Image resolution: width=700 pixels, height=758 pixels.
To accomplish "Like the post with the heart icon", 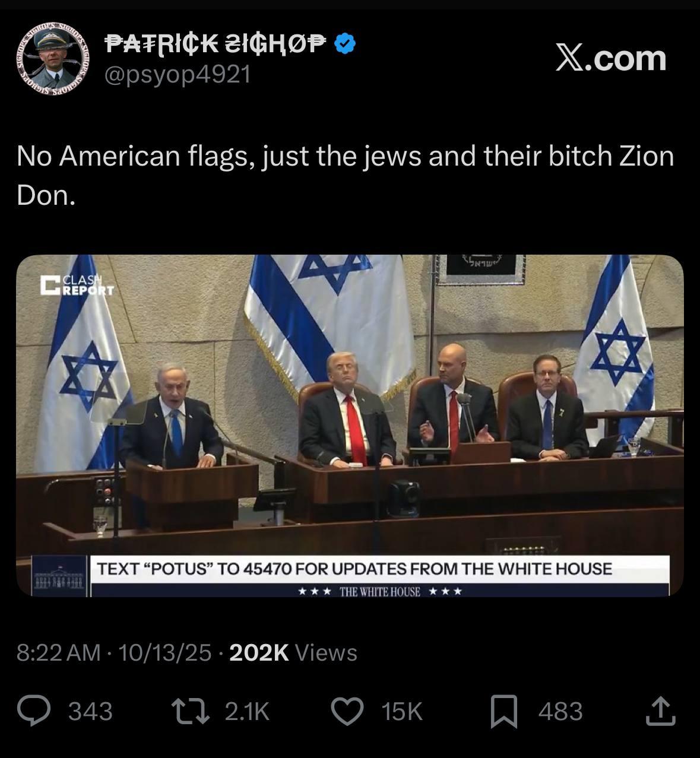I will 347,711.
